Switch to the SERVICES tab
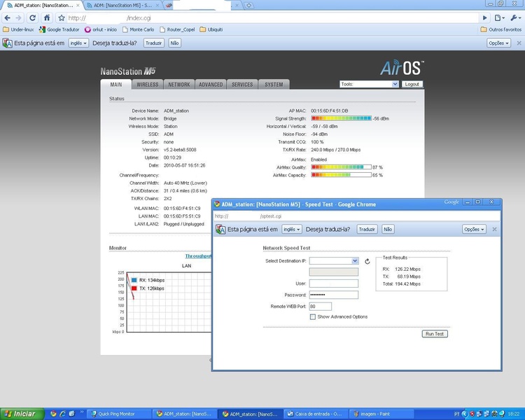Viewport: 525px width, 420px height. tap(242, 85)
